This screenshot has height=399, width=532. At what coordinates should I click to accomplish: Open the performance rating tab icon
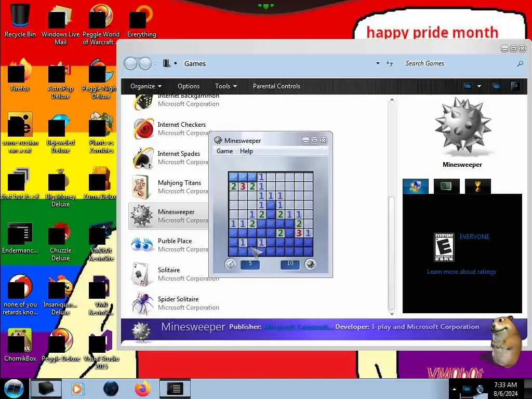(446, 186)
